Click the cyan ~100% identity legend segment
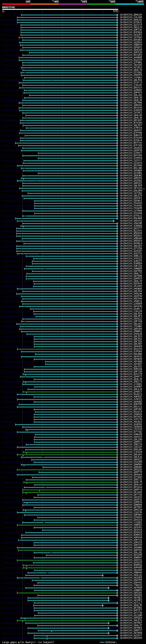This screenshot has height=644, width=146. pos(130,4)
